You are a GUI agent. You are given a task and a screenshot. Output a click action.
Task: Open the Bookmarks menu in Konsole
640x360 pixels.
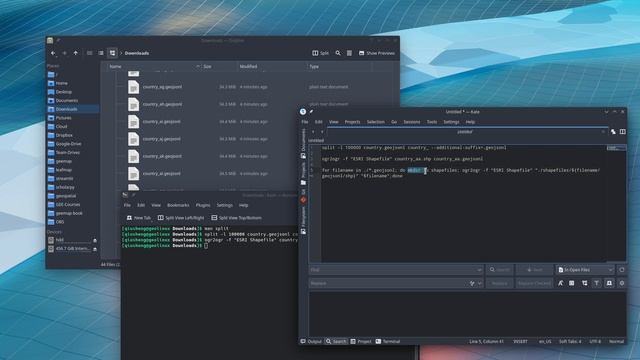(x=178, y=205)
